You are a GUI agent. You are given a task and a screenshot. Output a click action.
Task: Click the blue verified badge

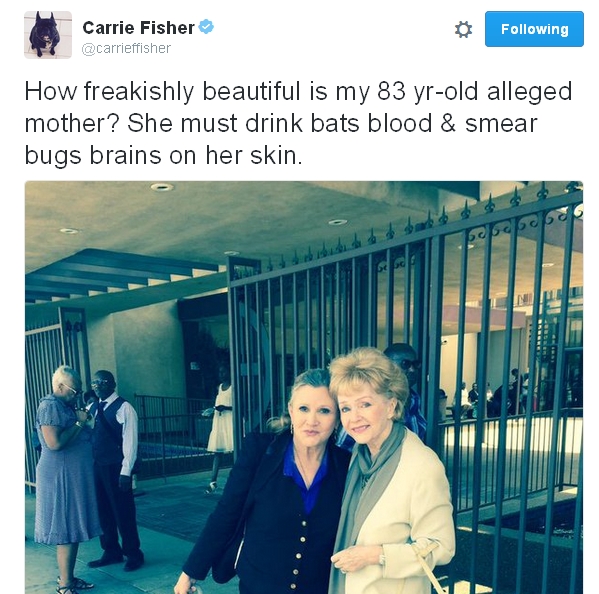206,26
